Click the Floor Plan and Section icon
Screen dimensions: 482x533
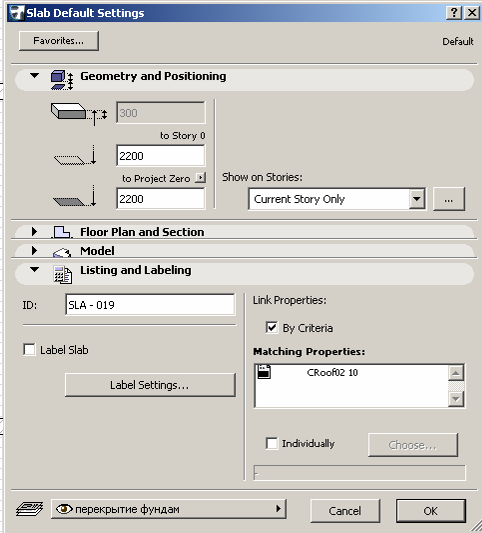[x=62, y=232]
